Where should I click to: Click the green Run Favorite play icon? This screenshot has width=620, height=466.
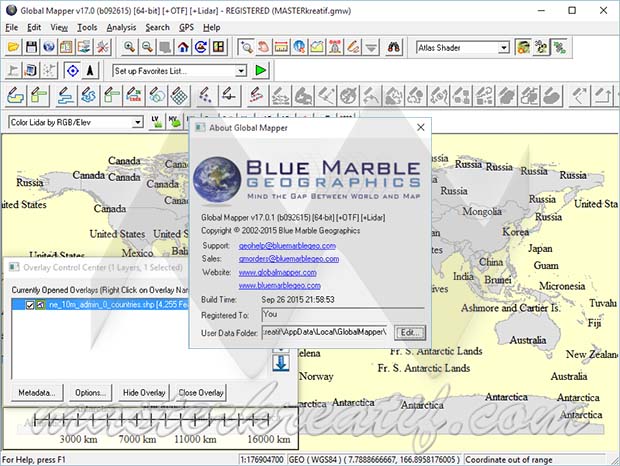[261, 70]
